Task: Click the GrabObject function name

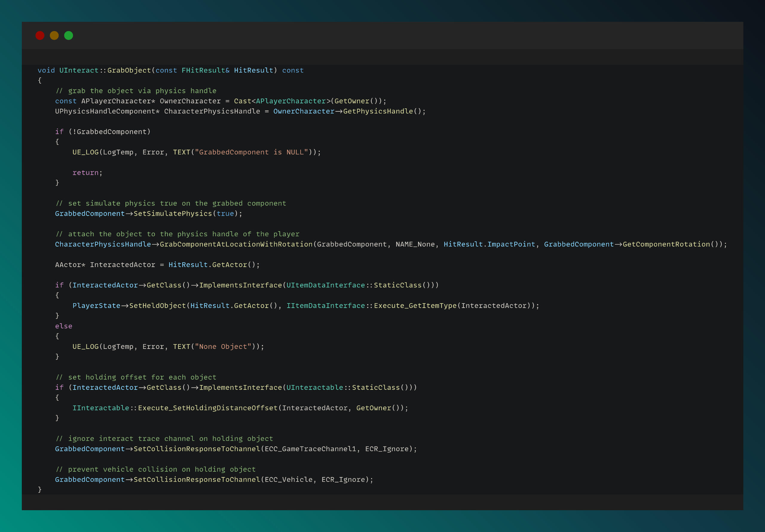Action: [129, 70]
